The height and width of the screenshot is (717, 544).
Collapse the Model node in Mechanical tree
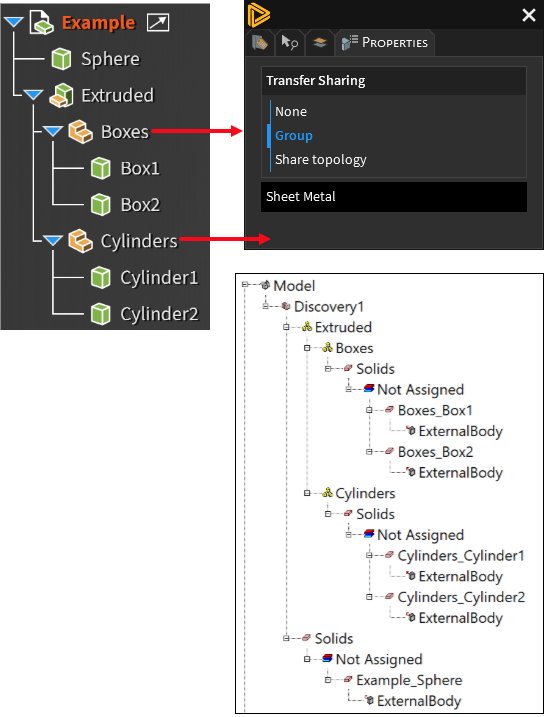pos(245,284)
